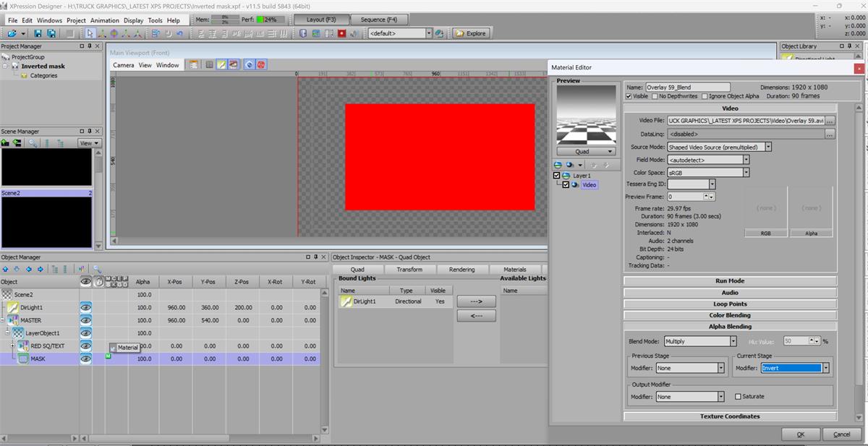
Task: Click the Save project icon in toolbar
Action: (x=38, y=33)
